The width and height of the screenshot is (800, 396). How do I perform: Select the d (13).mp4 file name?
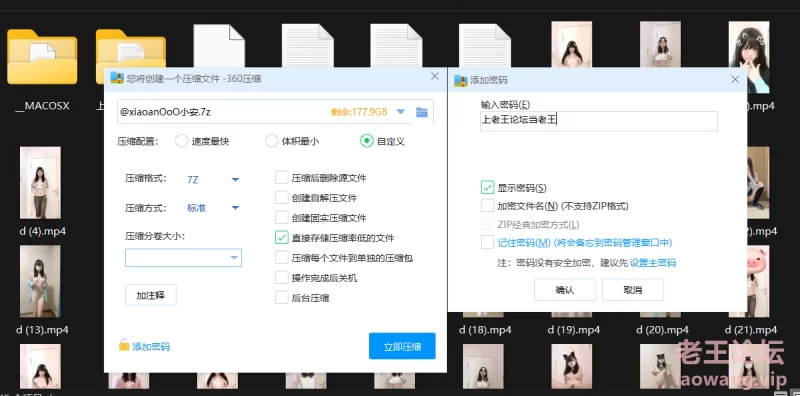click(x=42, y=330)
